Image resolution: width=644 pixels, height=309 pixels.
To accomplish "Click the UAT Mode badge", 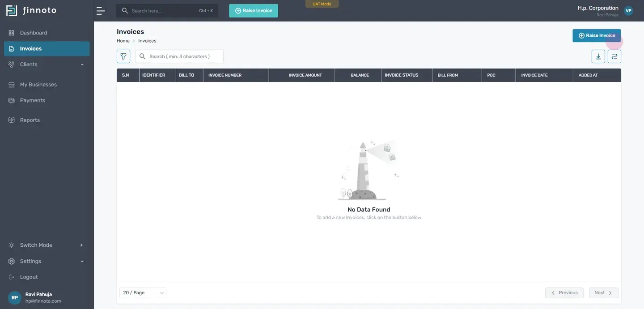I will (322, 4).
